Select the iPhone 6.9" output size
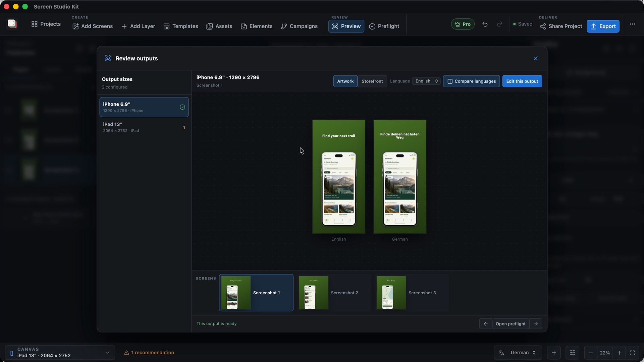Image resolution: width=644 pixels, height=362 pixels. [x=144, y=107]
